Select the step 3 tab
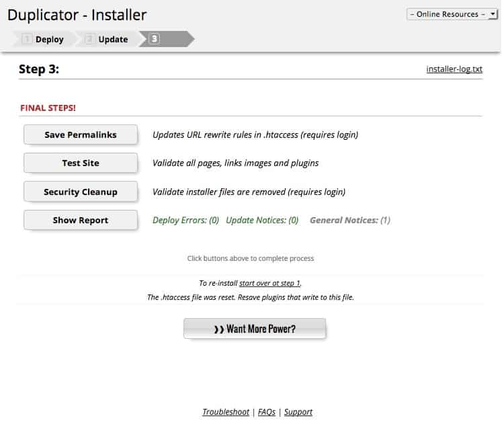The height and width of the screenshot is (433, 504). pos(167,39)
